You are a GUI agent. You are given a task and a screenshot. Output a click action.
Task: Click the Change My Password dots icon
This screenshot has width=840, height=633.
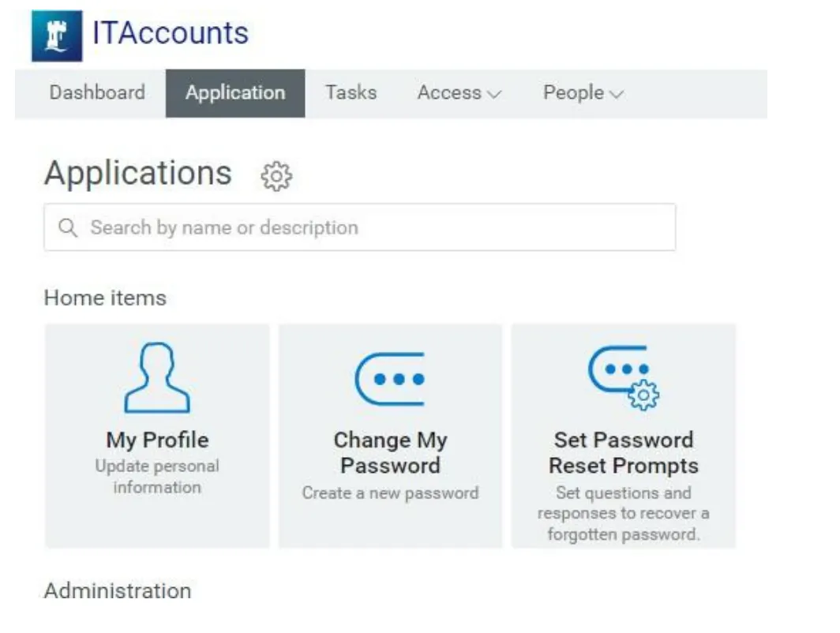tap(390, 379)
